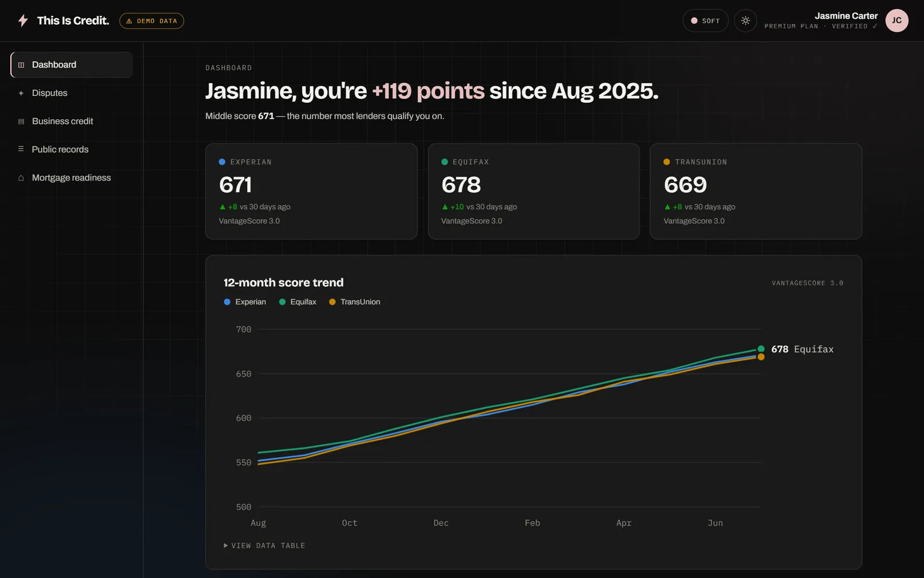The image size is (924, 578).
Task: Open the Public records page
Action: pos(72,149)
